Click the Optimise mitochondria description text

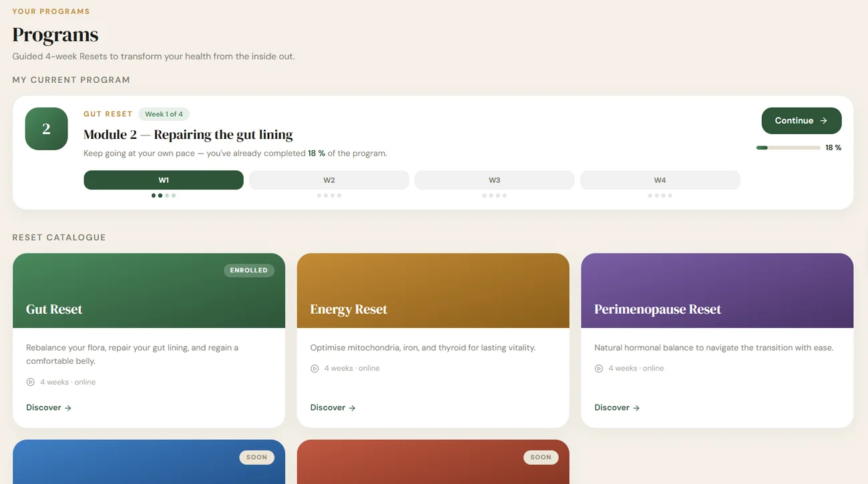423,348
